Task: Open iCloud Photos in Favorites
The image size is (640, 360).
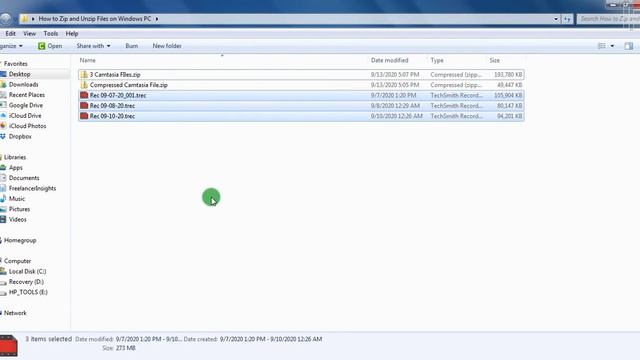Action: pos(27,126)
